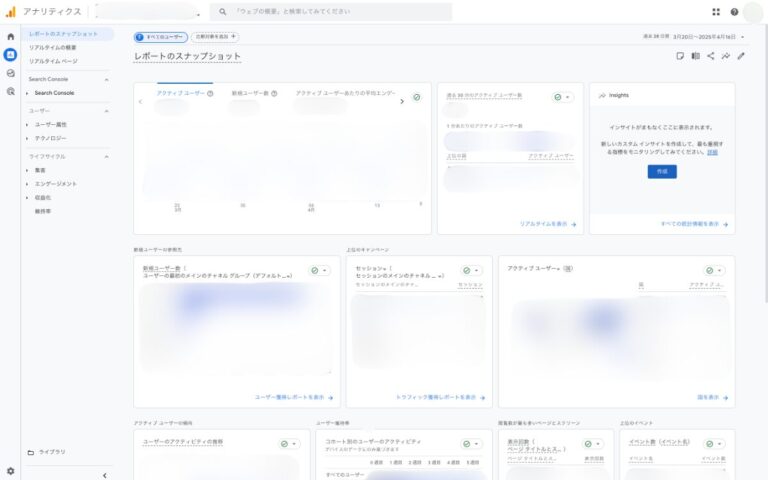
Task: Open the Google apps grid icon
Action: click(716, 12)
